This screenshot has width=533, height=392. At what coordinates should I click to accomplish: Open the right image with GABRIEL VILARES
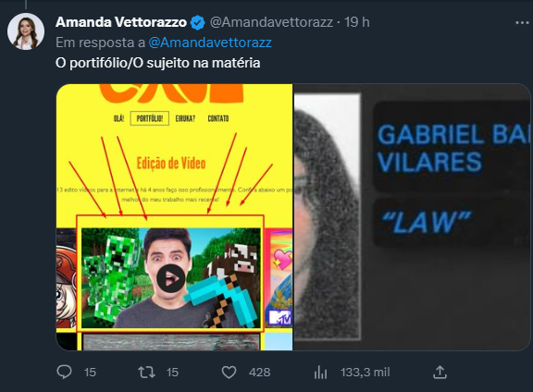point(412,217)
